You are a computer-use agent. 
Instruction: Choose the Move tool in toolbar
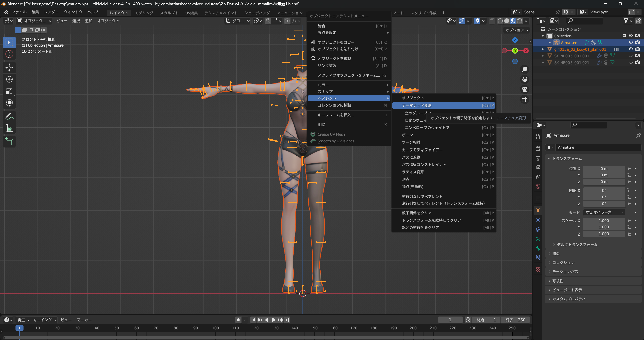(x=9, y=68)
